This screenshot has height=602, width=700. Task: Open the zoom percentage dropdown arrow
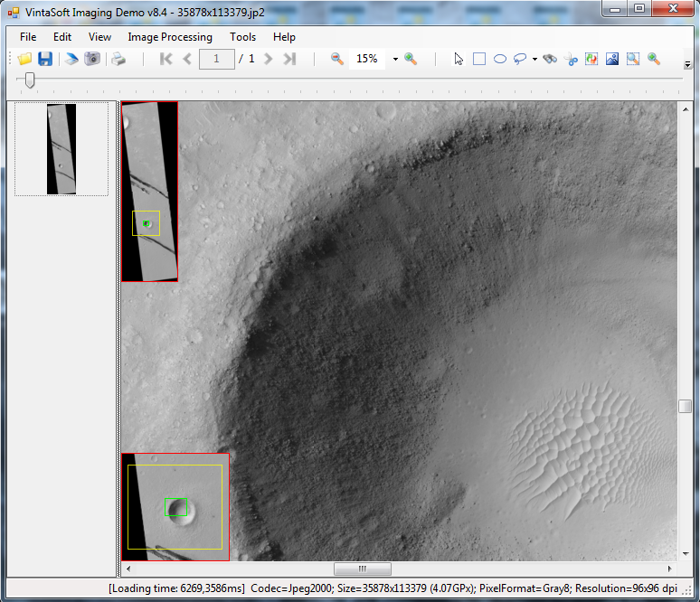(x=395, y=60)
